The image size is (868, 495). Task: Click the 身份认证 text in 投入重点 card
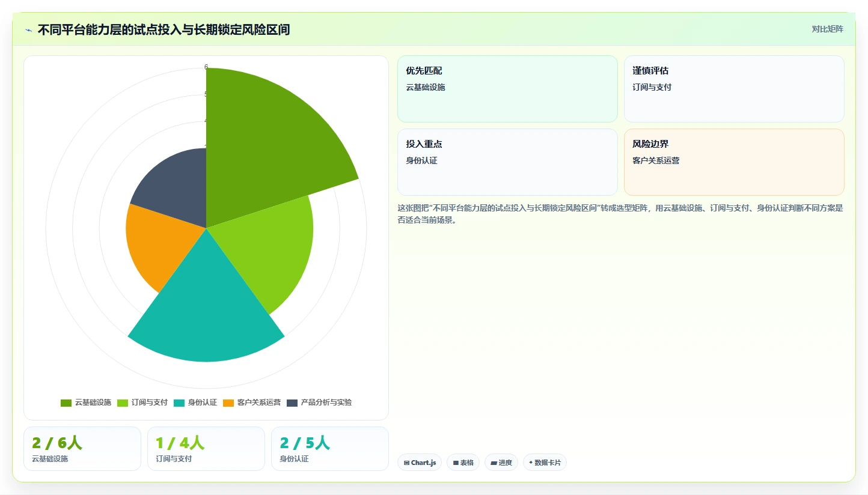pos(421,161)
